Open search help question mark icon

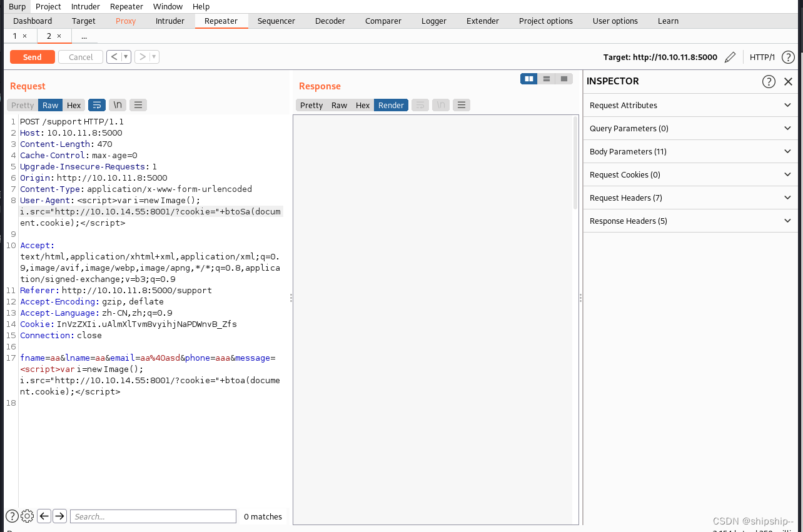point(12,516)
